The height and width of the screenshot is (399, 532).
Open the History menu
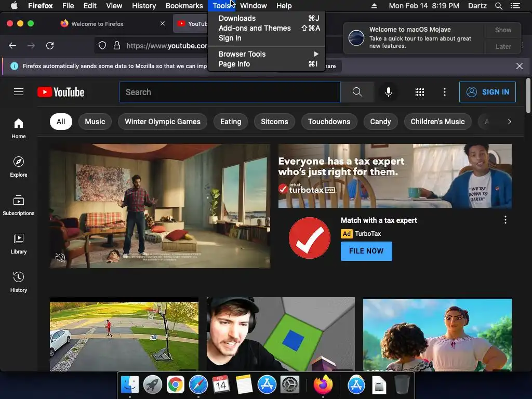(144, 6)
